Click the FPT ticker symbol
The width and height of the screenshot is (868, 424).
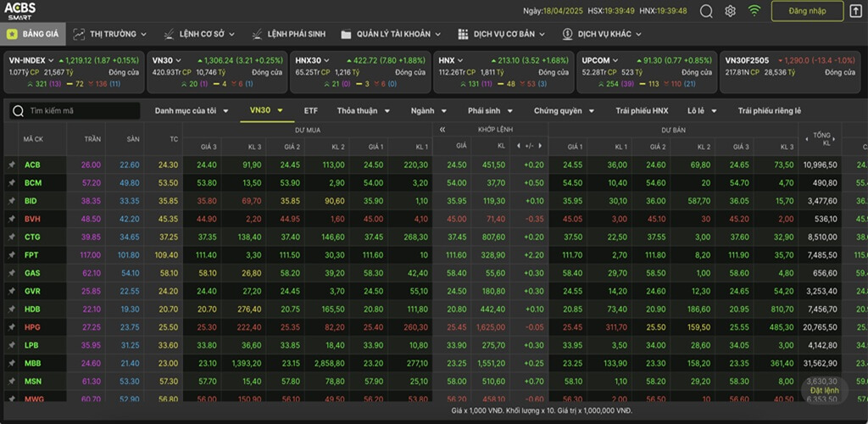31,255
